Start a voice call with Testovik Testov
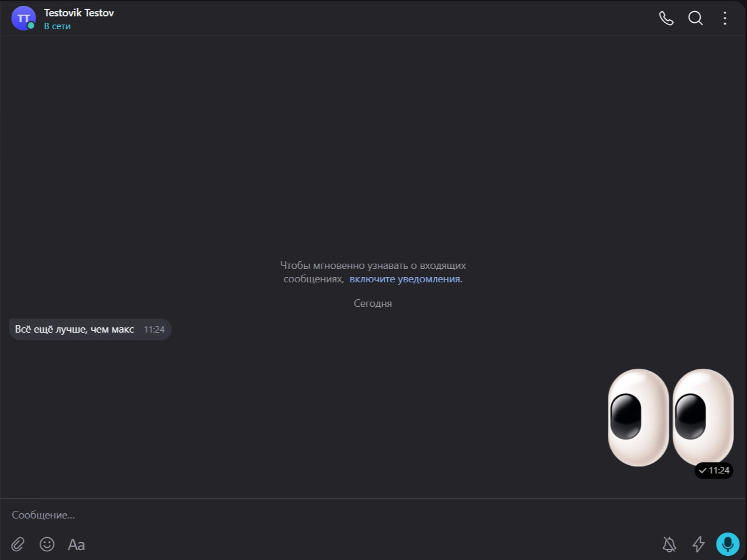 pos(666,18)
